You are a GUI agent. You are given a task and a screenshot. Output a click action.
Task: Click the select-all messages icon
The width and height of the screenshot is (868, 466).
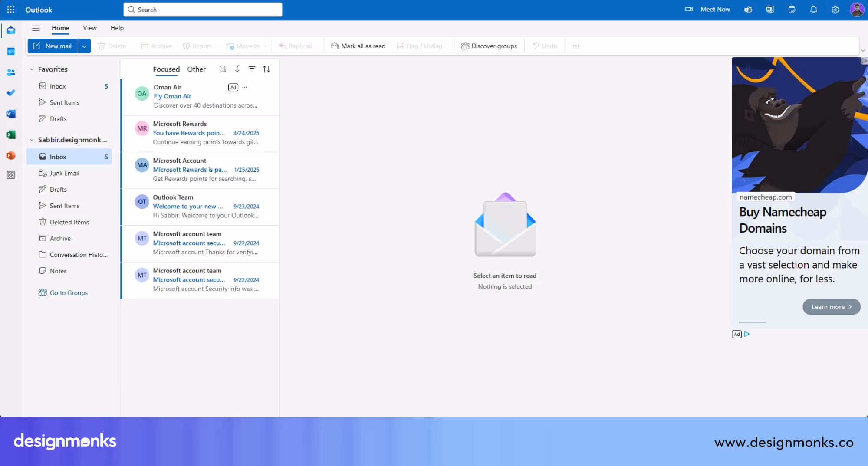[223, 69]
